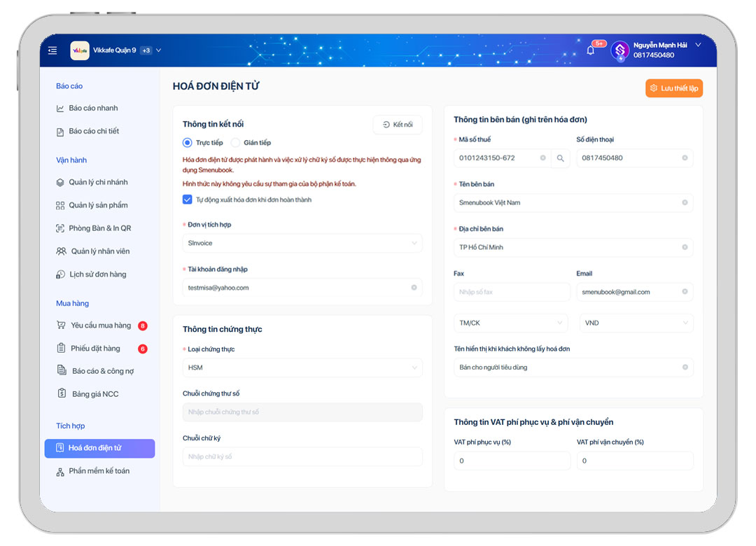The height and width of the screenshot is (546, 756).
Task: Open the VND currency dropdown
Action: [636, 323]
